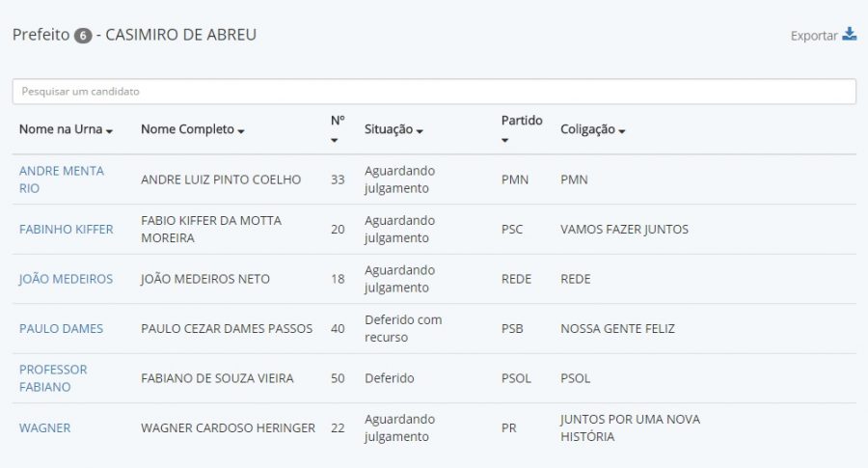Image resolution: width=868 pixels, height=468 pixels.
Task: Open JOÃO MEDEIROS candidate link
Action: coord(66,279)
